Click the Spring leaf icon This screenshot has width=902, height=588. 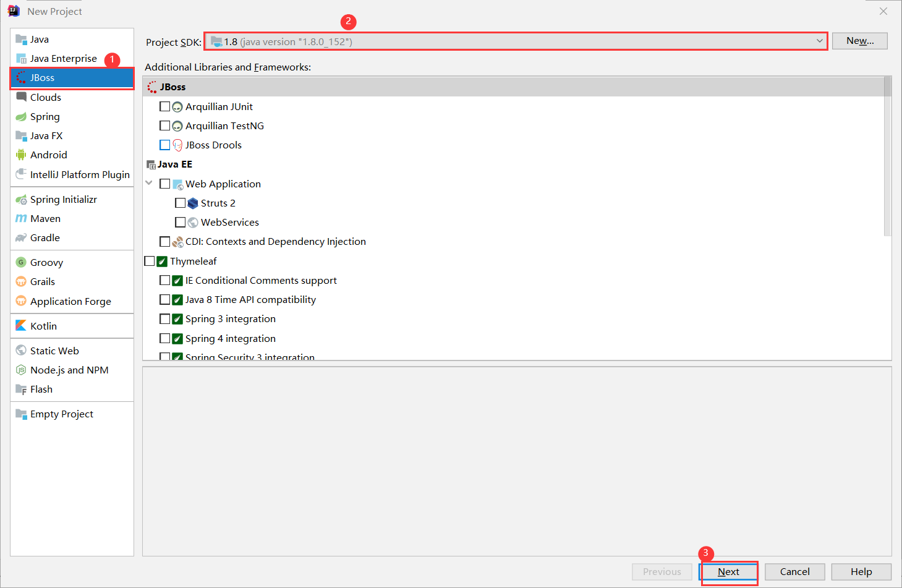[x=21, y=117]
